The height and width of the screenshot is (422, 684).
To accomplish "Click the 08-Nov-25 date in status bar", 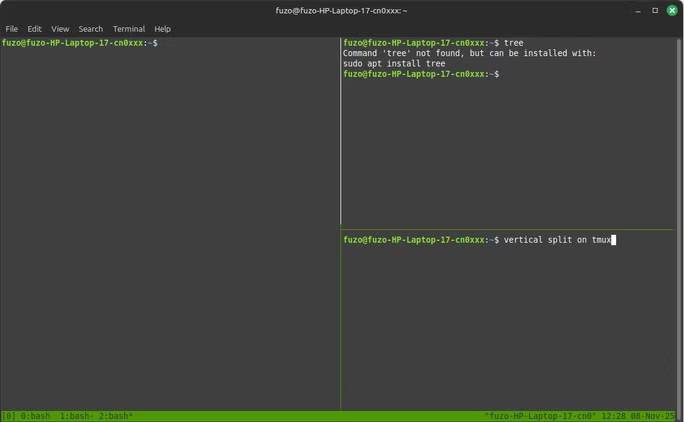I will tap(652, 416).
